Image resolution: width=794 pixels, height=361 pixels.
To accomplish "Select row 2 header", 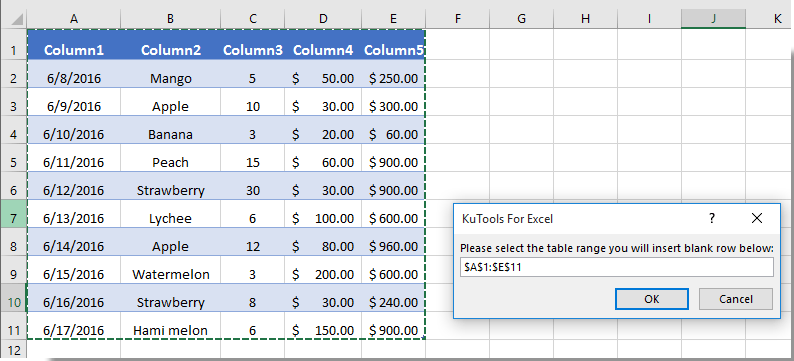I will pos(13,74).
